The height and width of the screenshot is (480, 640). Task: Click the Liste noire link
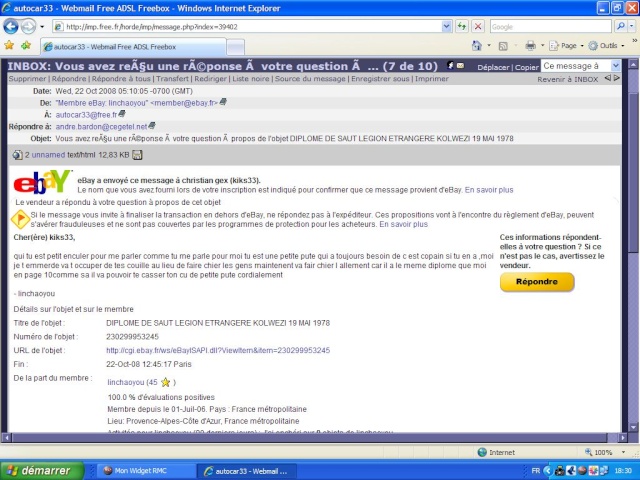(x=251, y=79)
